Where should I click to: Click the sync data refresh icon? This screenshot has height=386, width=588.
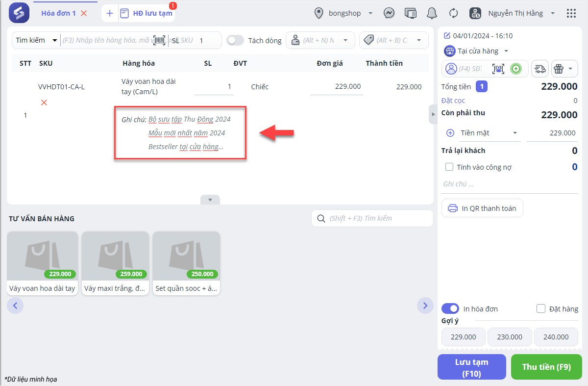pyautogui.click(x=453, y=13)
